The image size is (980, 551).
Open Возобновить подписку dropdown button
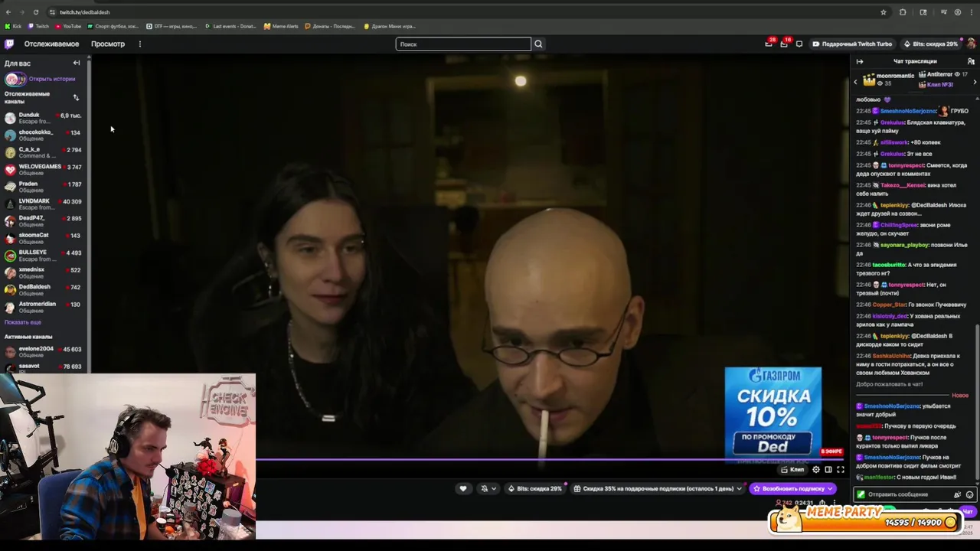(793, 488)
